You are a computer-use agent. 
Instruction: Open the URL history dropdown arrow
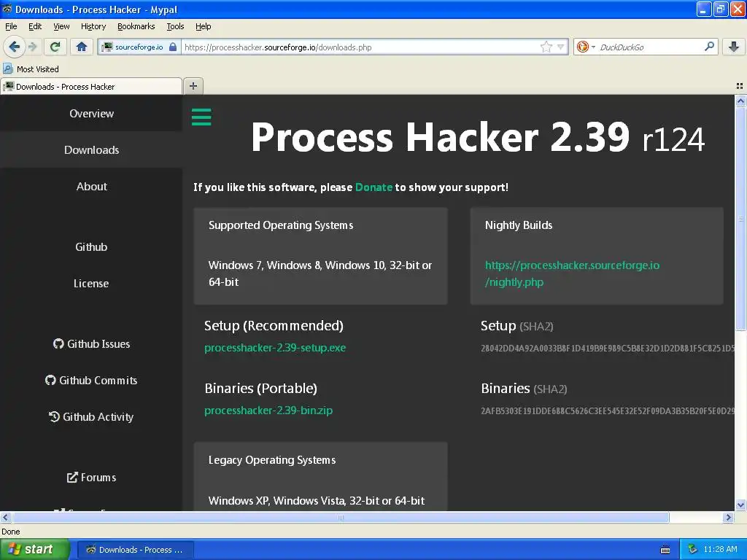click(x=561, y=47)
